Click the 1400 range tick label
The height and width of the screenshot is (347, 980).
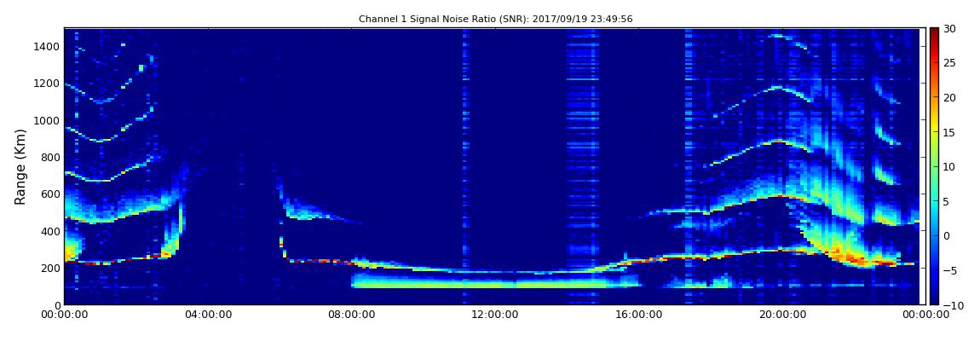(48, 46)
